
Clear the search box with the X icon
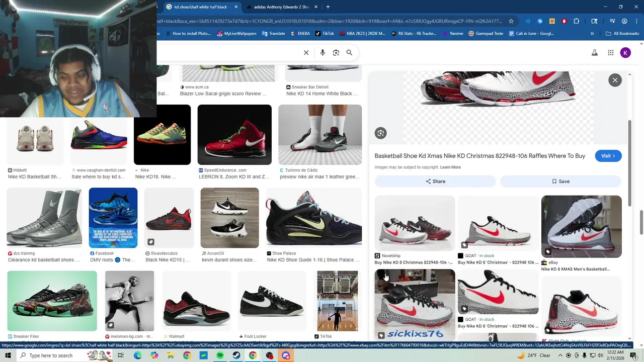[306, 53]
